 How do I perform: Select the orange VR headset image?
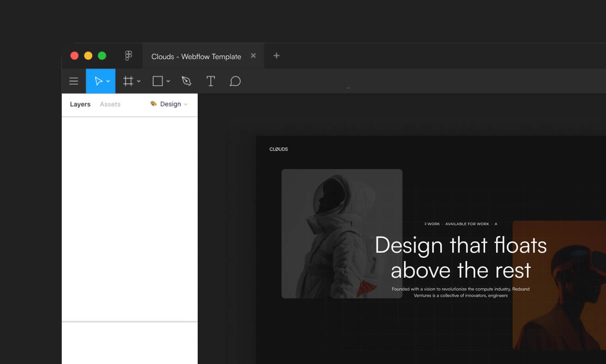[x=559, y=285]
